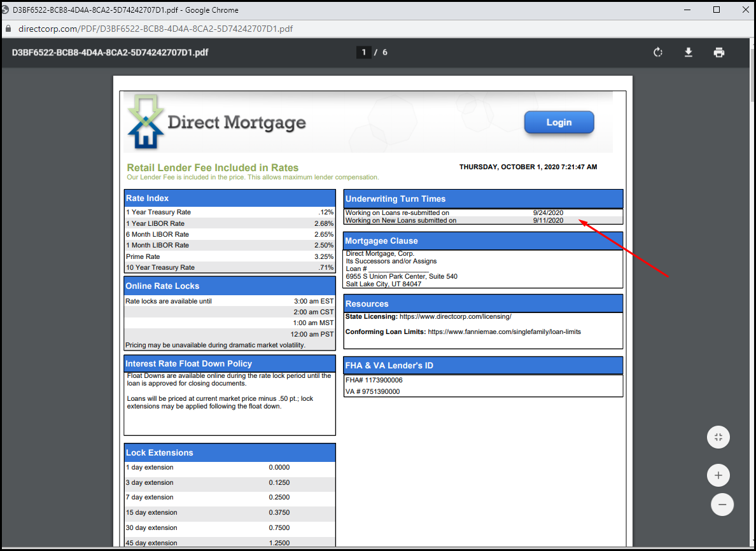Click the PDF file name in toolbar

[x=110, y=53]
